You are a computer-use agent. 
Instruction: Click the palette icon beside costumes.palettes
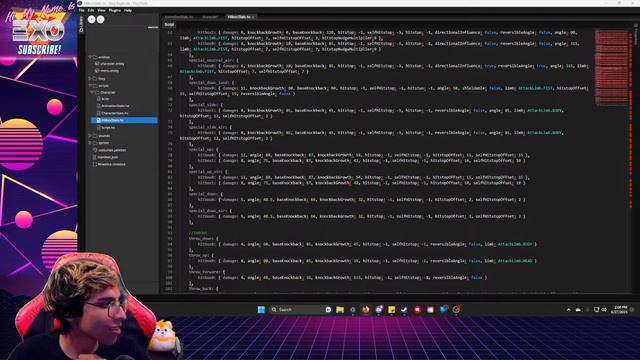(x=95, y=150)
